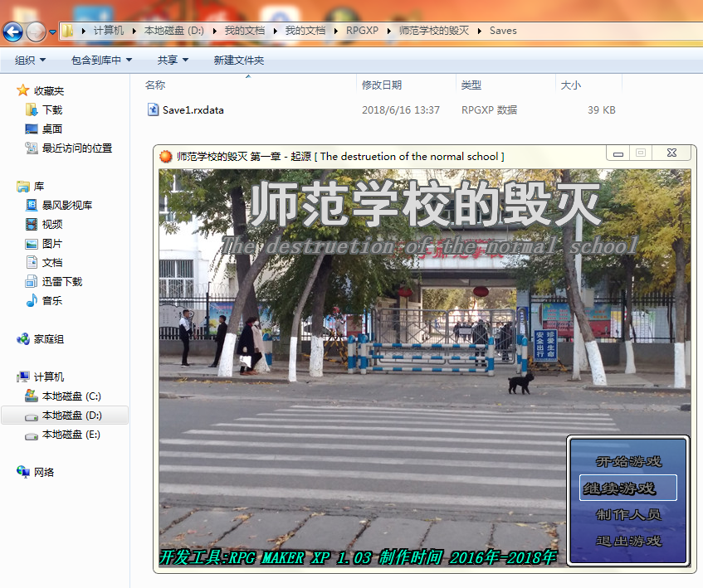The image size is (703, 588).
Task: Click the 网络 network icon
Action: coord(23,472)
